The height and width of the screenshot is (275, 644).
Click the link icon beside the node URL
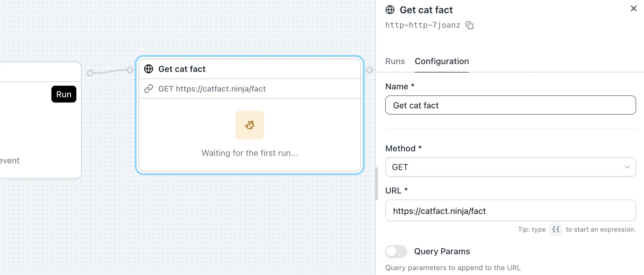pos(149,89)
